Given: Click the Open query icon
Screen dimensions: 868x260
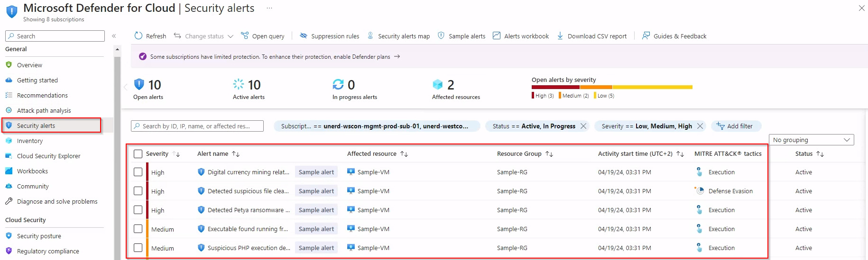Looking at the screenshot, I should 245,36.
